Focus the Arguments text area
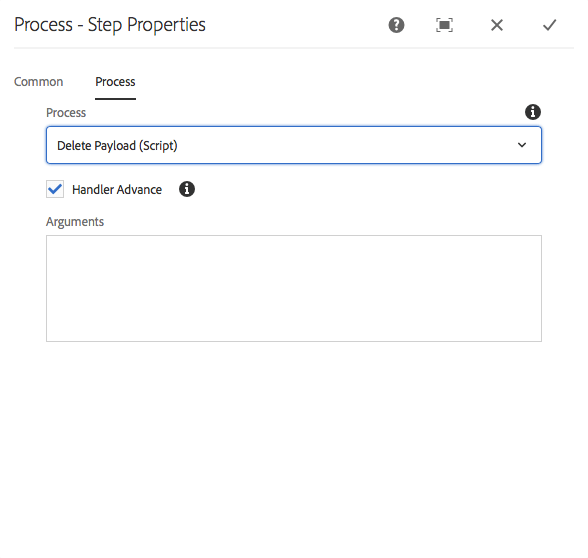Image resolution: width=588 pixels, height=558 pixels. tap(294, 288)
